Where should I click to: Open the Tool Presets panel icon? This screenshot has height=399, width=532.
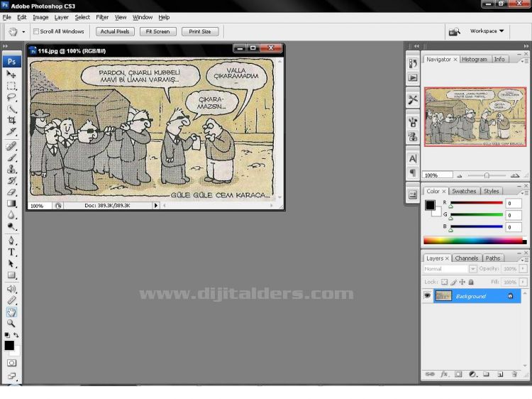click(413, 100)
